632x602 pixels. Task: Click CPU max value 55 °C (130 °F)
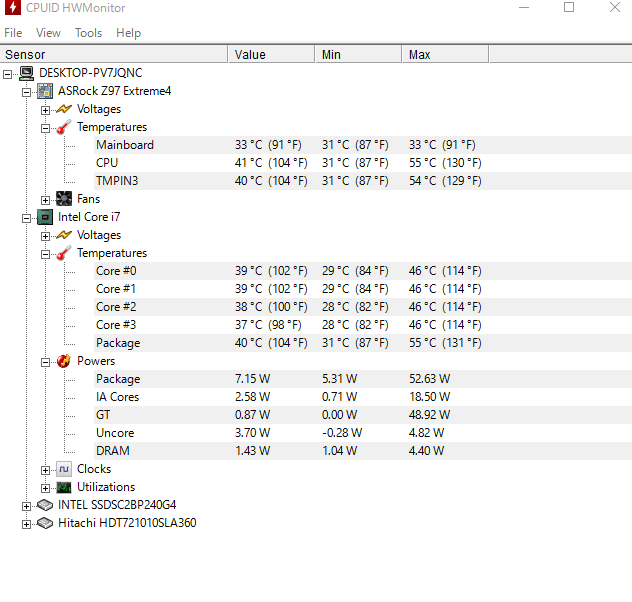pyautogui.click(x=445, y=163)
